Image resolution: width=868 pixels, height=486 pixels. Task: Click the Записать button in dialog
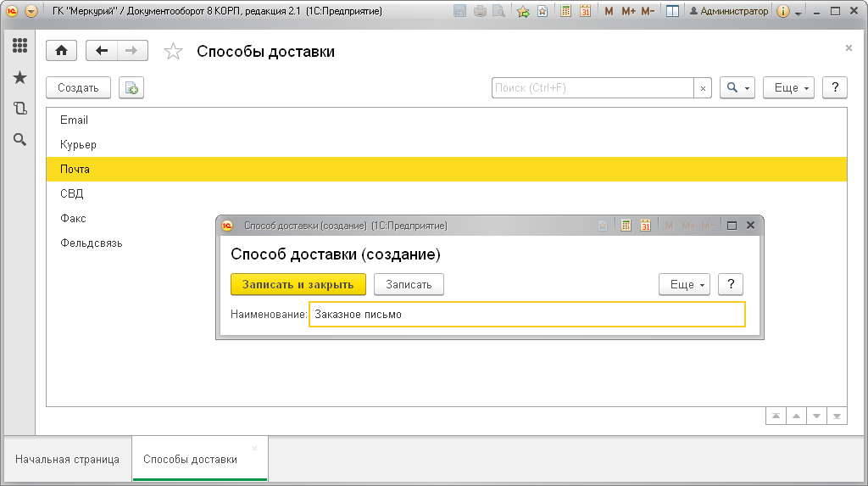tap(409, 284)
